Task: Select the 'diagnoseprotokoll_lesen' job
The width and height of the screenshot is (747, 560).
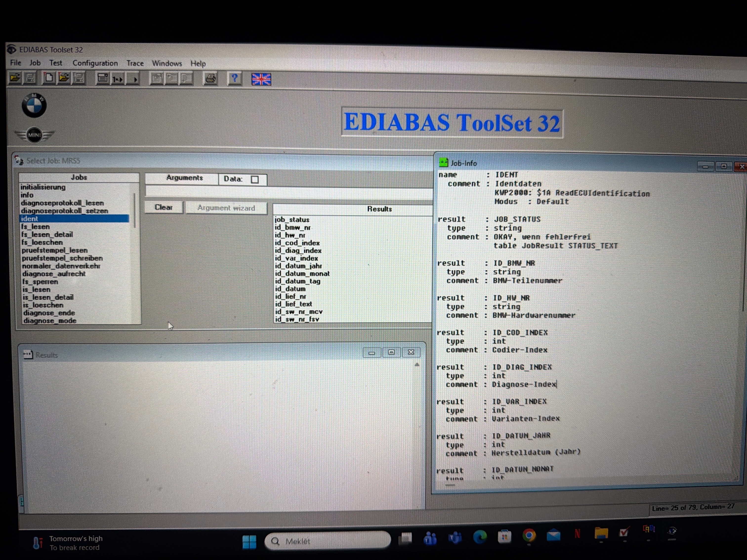Action: point(62,203)
